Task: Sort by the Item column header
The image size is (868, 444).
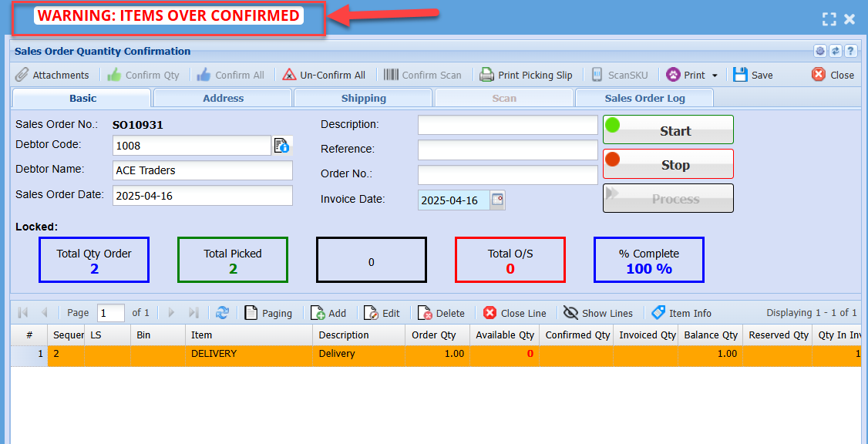Action: pyautogui.click(x=249, y=335)
